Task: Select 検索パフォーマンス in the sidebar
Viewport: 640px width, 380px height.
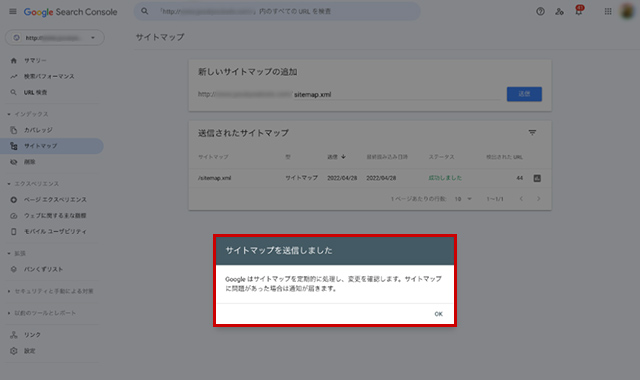Action: click(49, 76)
